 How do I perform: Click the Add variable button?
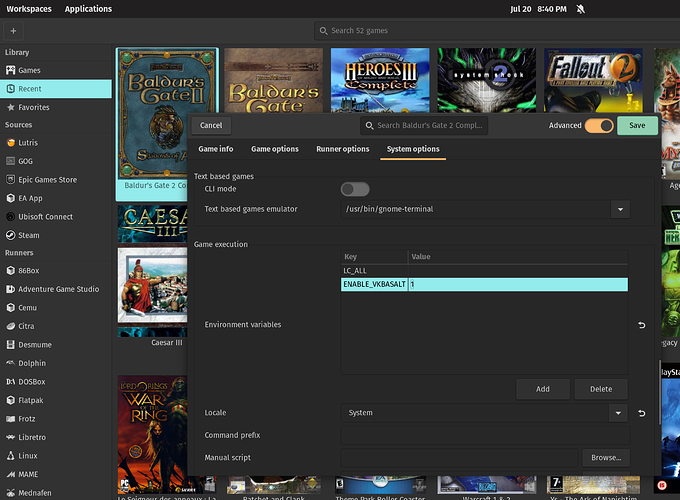click(543, 389)
